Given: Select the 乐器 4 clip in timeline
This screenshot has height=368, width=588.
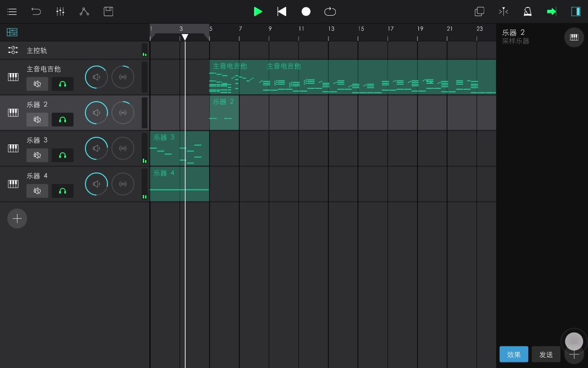Looking at the screenshot, I should coord(180,184).
